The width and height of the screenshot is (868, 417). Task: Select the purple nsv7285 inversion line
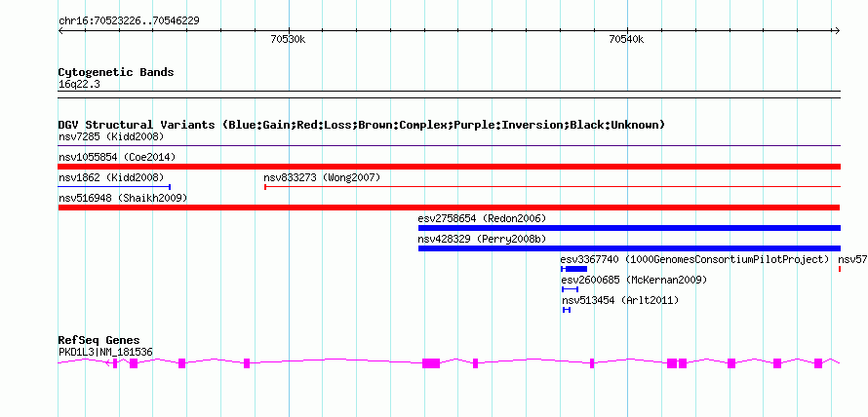[x=449, y=145]
